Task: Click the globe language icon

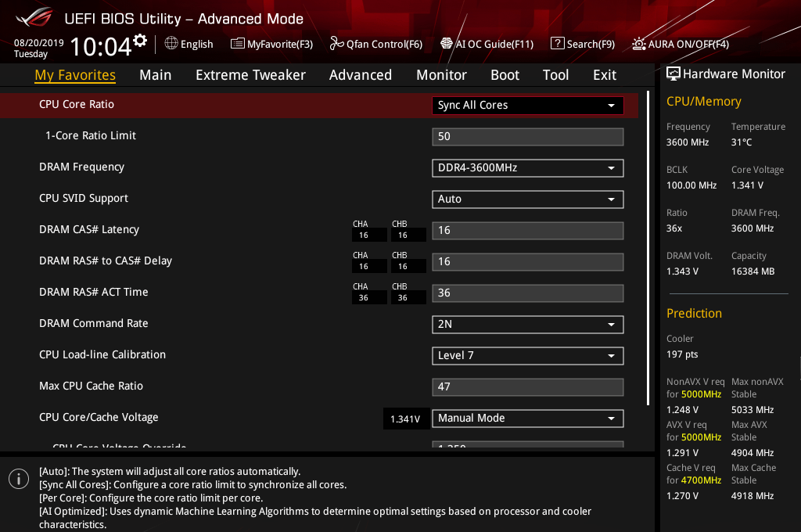Action: [171, 44]
